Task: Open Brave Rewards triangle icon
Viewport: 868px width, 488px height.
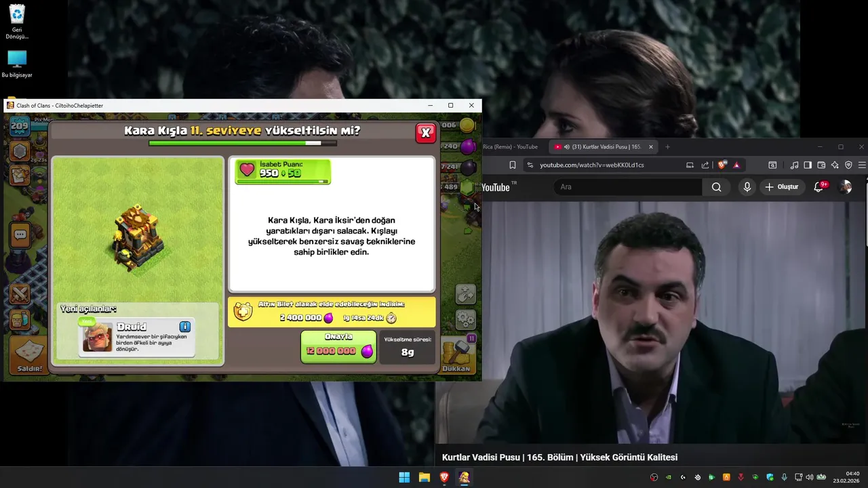Action: [x=736, y=165]
